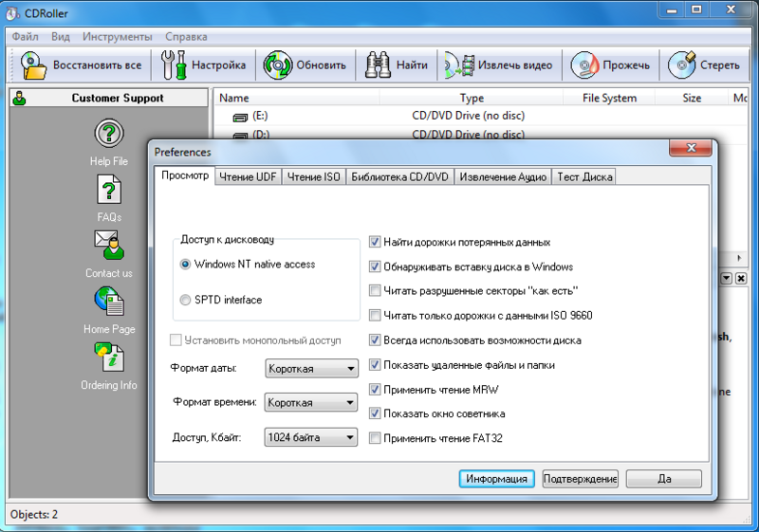This screenshot has width=759, height=532.
Task: Sort by Size column header
Action: click(692, 98)
